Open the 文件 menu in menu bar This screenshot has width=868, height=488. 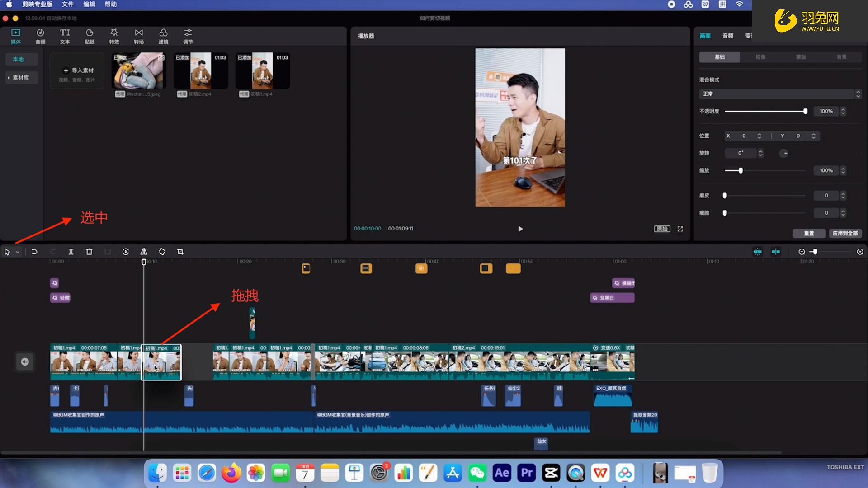(68, 4)
